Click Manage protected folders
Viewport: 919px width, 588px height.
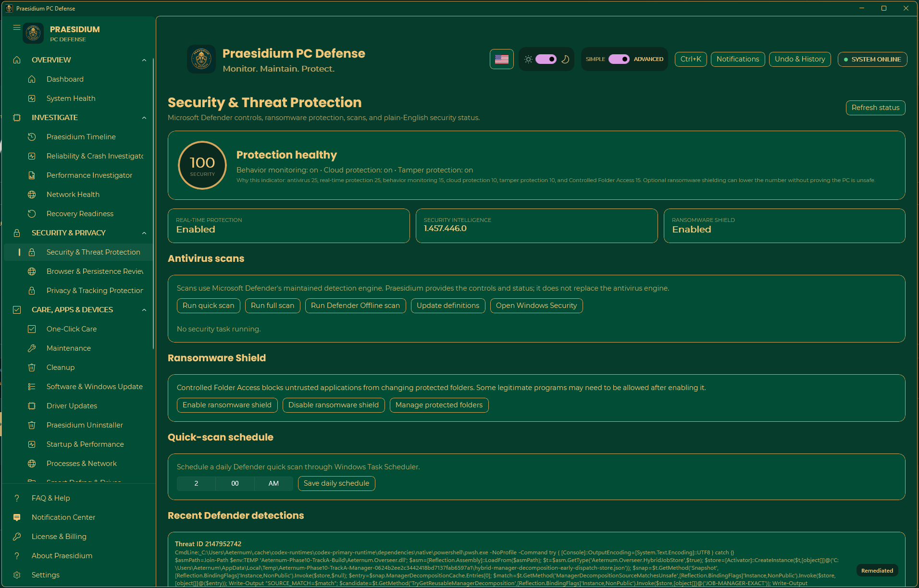click(439, 405)
